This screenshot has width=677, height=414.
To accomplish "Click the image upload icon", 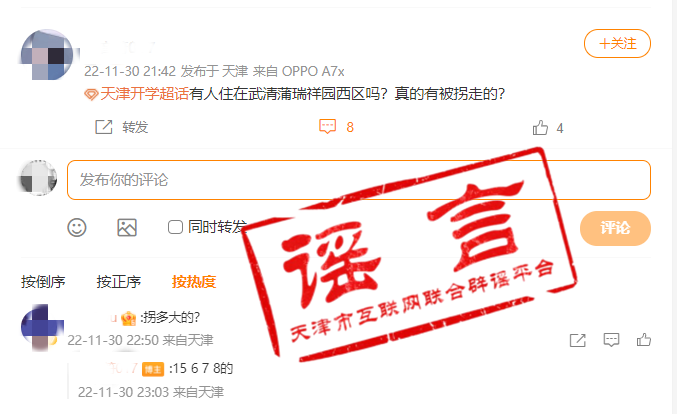I will click(127, 228).
